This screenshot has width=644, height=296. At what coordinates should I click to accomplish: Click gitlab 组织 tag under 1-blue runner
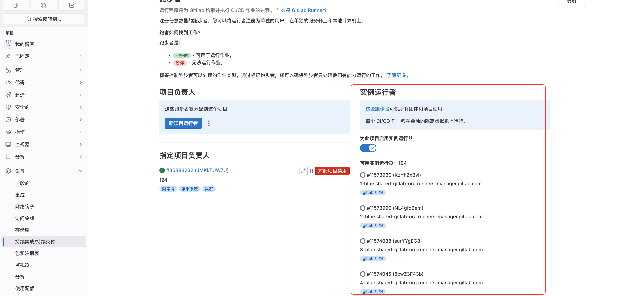(373, 192)
